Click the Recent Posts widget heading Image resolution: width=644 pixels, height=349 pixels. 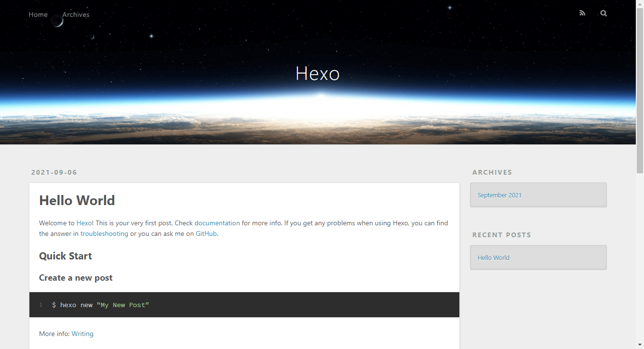[x=502, y=235]
